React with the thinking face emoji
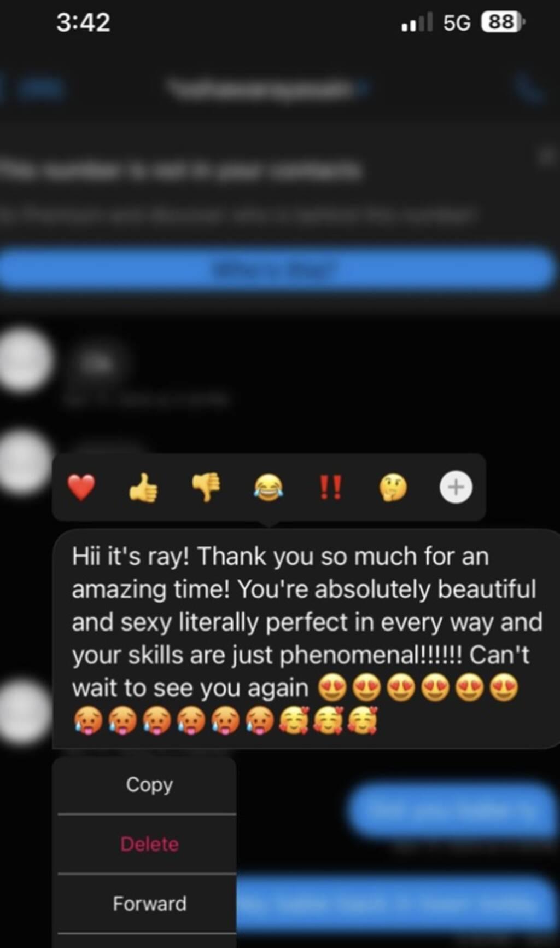Screen dimensions: 560x948 tap(393, 487)
